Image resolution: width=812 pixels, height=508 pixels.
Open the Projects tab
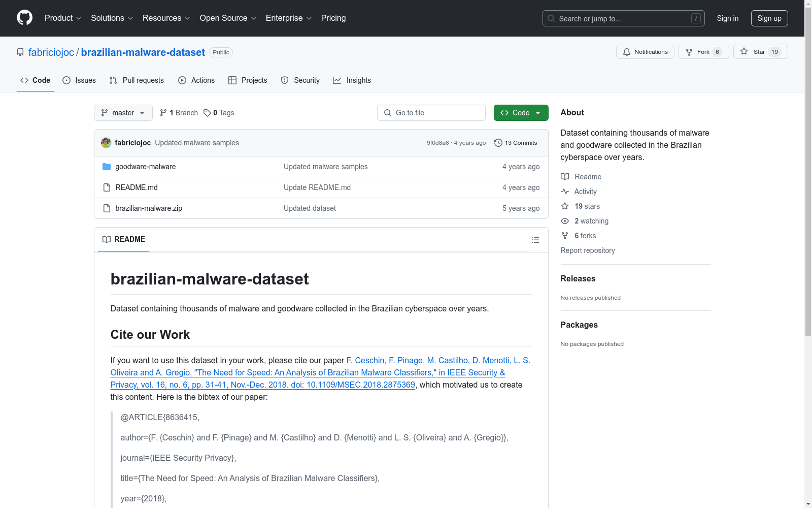tap(248, 80)
